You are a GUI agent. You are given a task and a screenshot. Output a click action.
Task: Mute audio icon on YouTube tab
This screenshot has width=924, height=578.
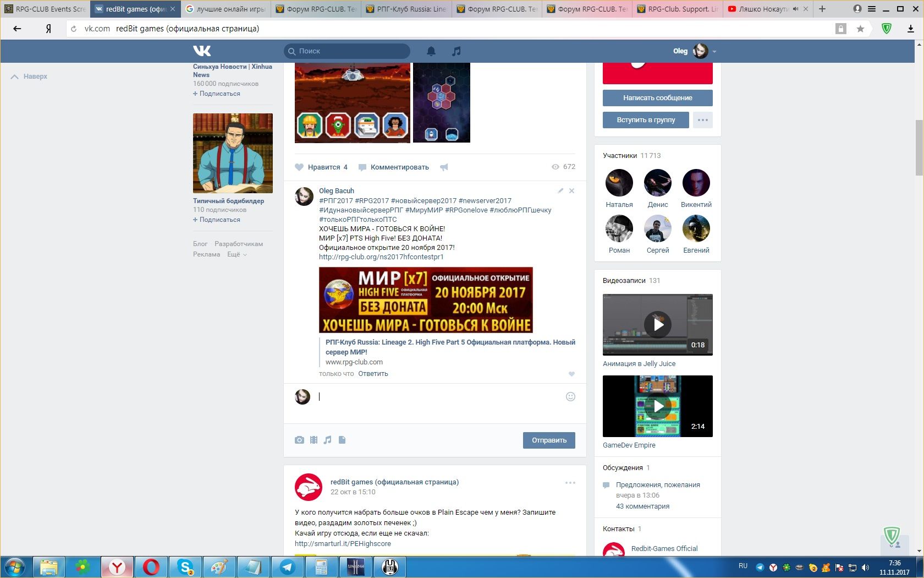(x=796, y=9)
